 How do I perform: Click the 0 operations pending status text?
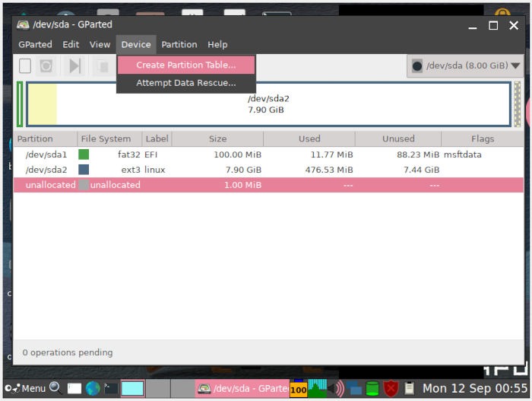[x=68, y=352]
